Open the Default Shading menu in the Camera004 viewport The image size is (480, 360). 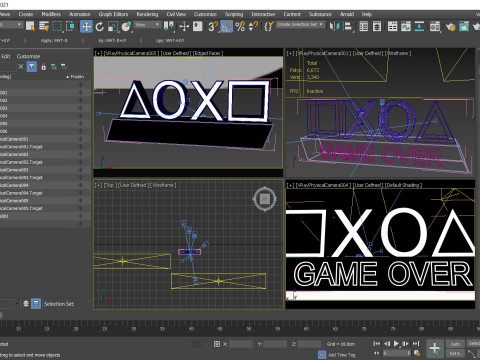click(x=402, y=185)
